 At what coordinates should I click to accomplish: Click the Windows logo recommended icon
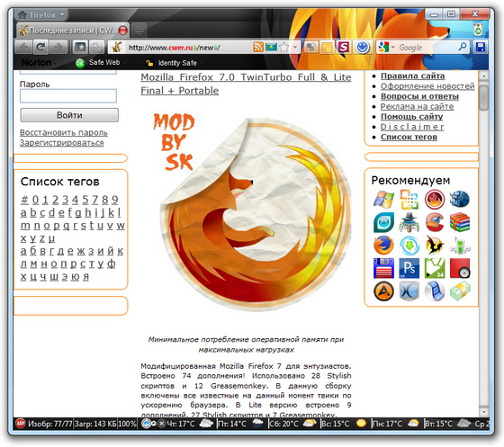click(x=383, y=199)
